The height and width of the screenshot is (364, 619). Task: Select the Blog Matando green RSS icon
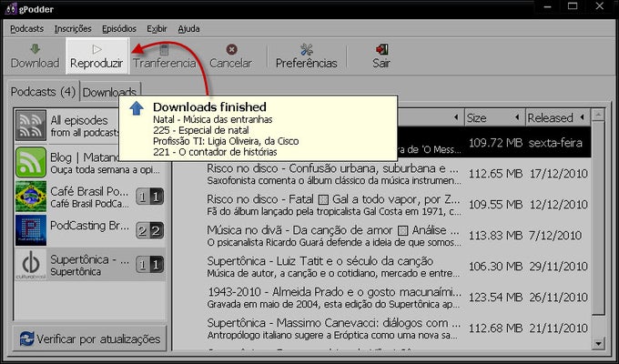[31, 162]
